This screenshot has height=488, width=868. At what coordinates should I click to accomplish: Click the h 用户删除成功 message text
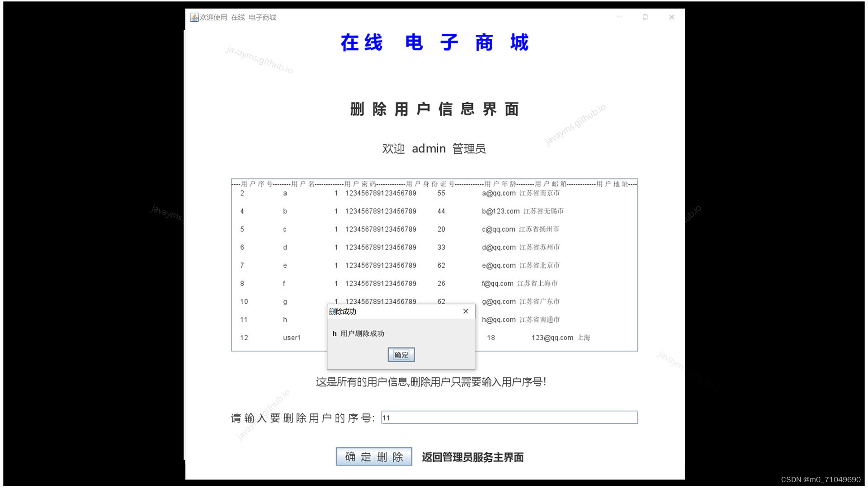[x=358, y=334]
